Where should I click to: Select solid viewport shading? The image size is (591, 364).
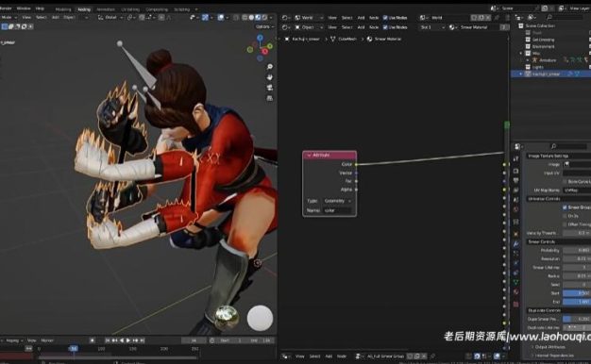(251, 17)
